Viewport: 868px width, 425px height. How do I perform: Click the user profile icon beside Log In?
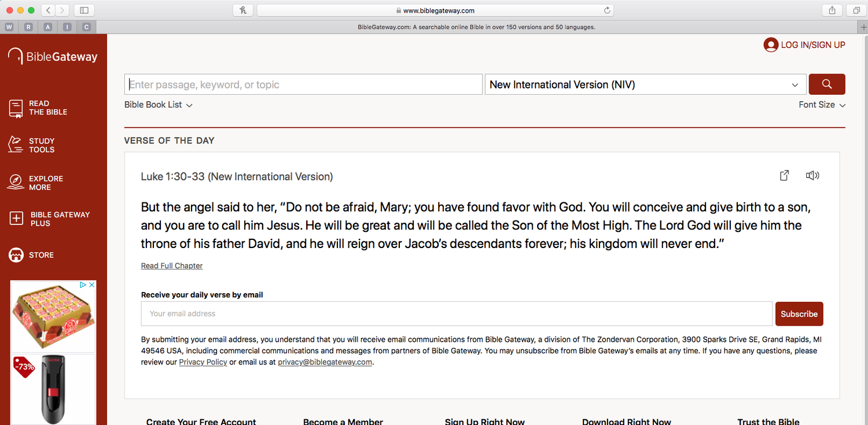pyautogui.click(x=771, y=45)
